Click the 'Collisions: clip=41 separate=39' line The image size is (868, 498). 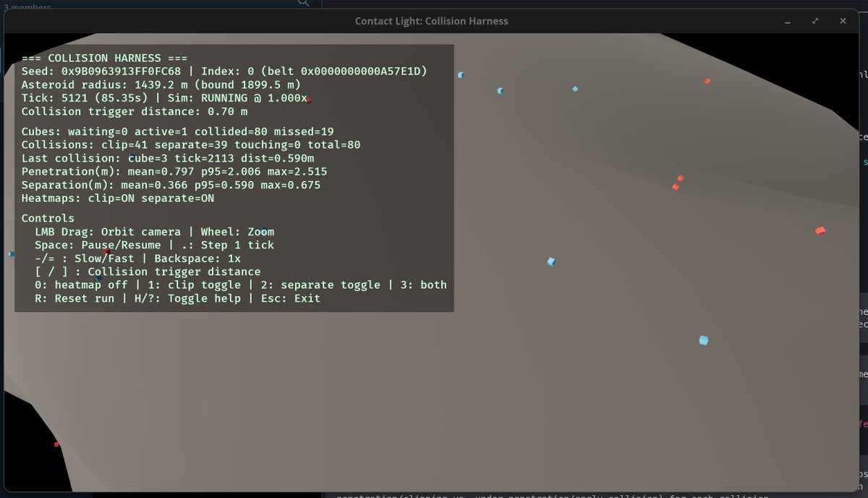[191, 145]
